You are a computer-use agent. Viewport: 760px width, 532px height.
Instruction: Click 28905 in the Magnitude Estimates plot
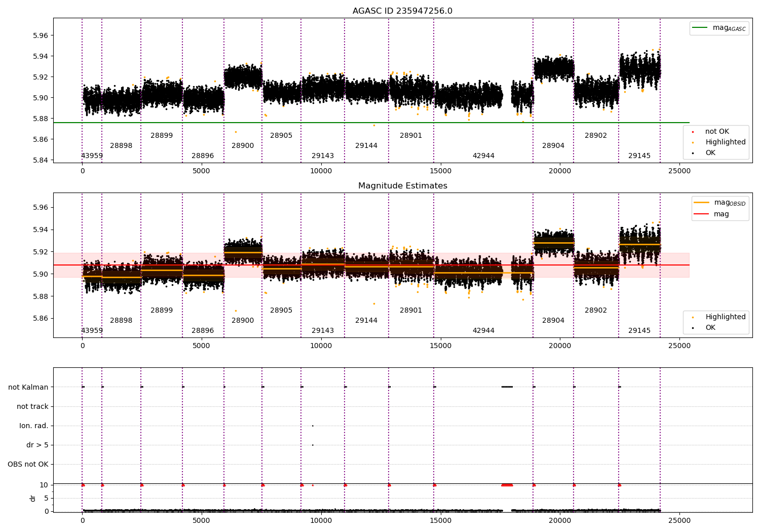(x=281, y=311)
